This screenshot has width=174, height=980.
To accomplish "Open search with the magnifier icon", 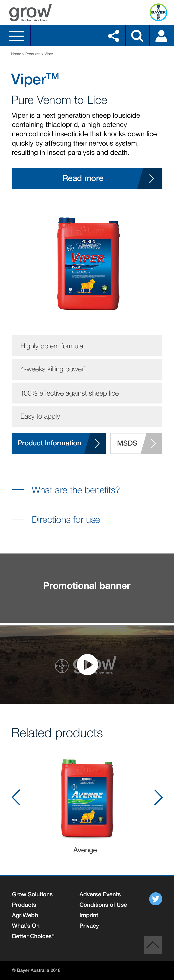I will point(137,36).
